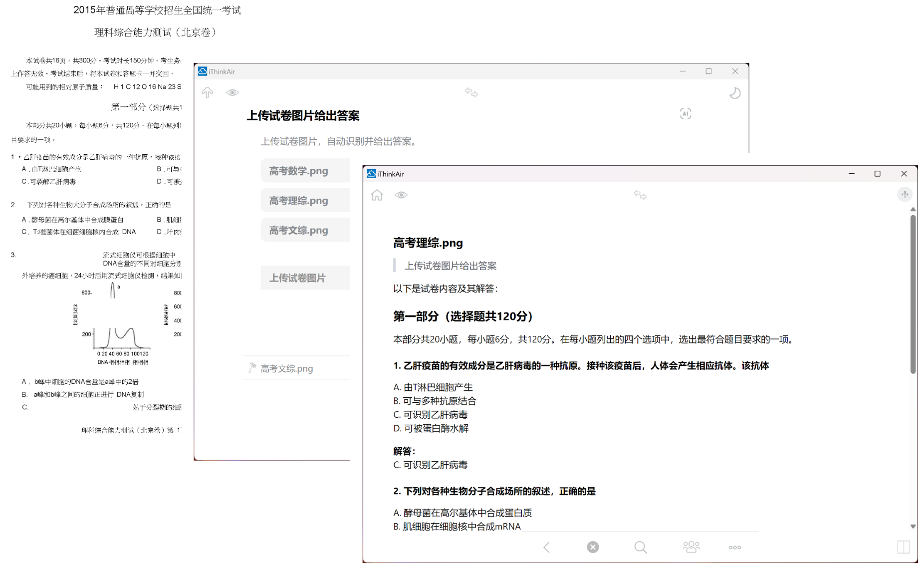This screenshot has width=924, height=569.
Task: Click the circled X icon in the bottom toolbar
Action: (593, 548)
